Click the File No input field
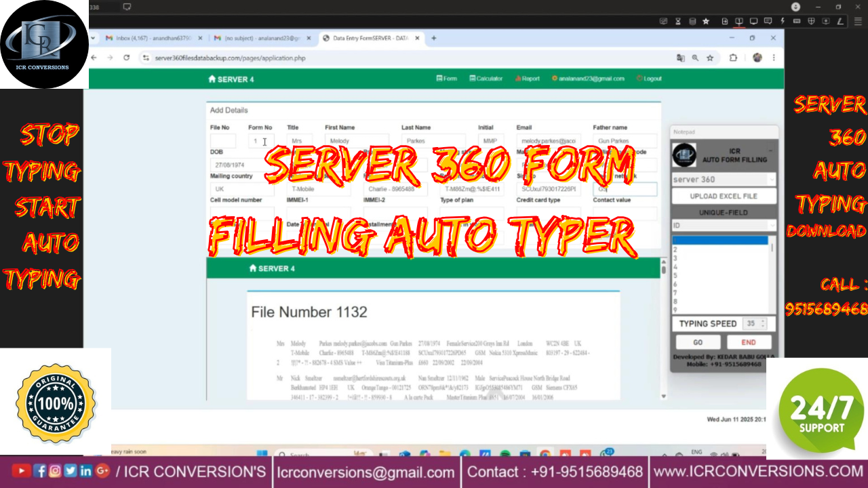 point(223,141)
